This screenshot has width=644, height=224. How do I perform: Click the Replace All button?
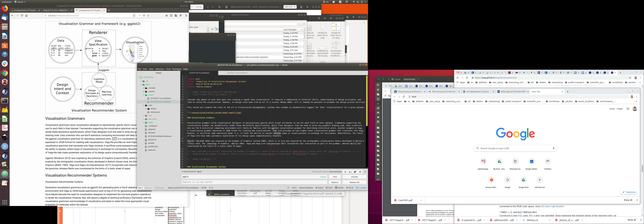tap(354, 182)
